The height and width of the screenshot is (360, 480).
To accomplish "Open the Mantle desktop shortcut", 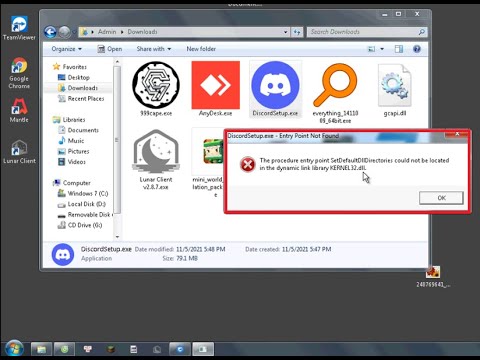I will pos(19,110).
